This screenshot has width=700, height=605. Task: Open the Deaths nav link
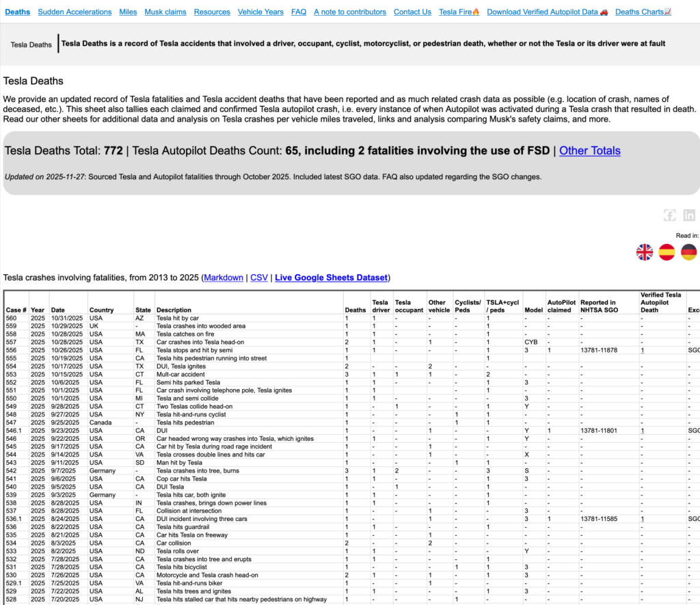(17, 12)
